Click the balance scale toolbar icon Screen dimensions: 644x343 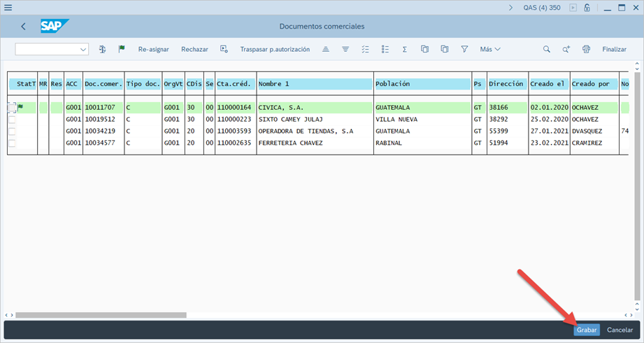103,49
